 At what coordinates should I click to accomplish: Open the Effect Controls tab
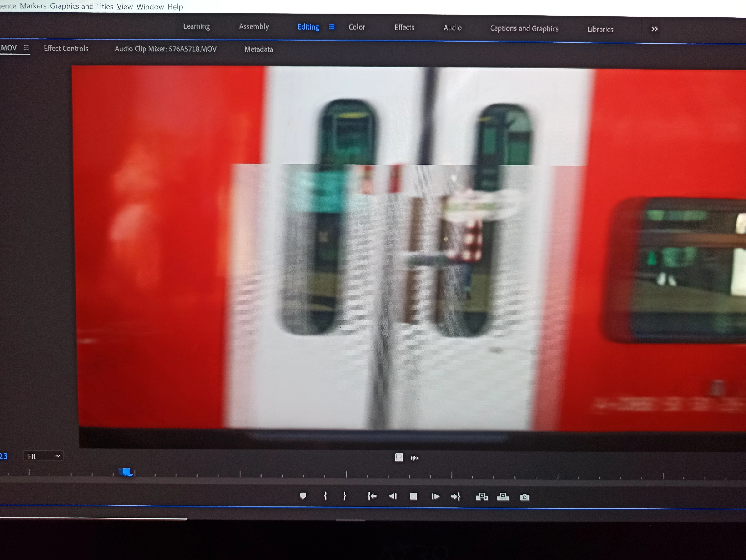tap(66, 49)
